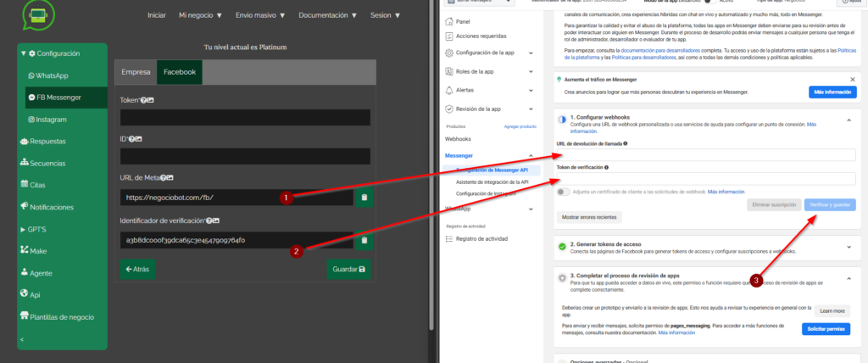Viewport: 868px width, 363px height.
Task: Dismiss the Aumenta el tráfico en Messenger banner
Action: coord(853,80)
